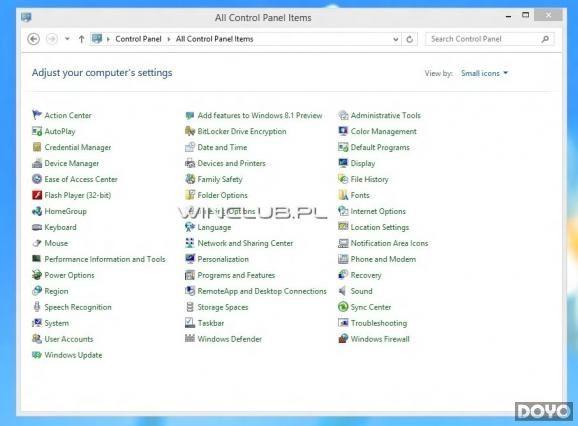Launch Device Manager icon

tap(37, 163)
